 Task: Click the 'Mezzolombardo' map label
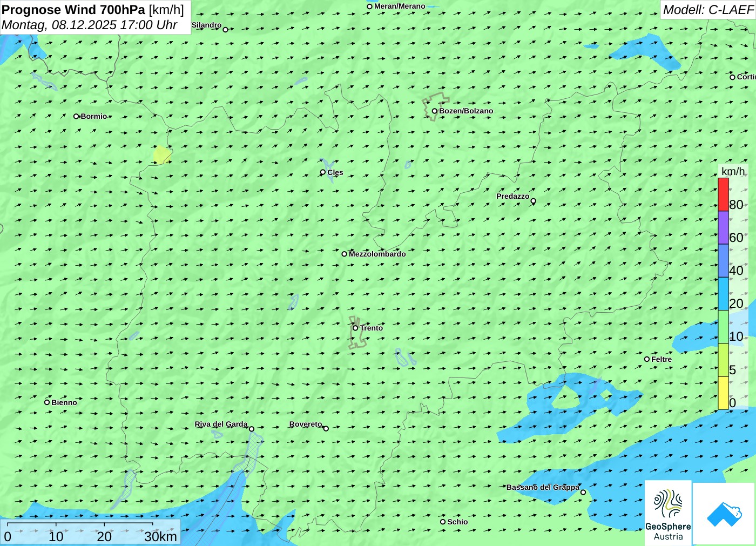tap(377, 254)
